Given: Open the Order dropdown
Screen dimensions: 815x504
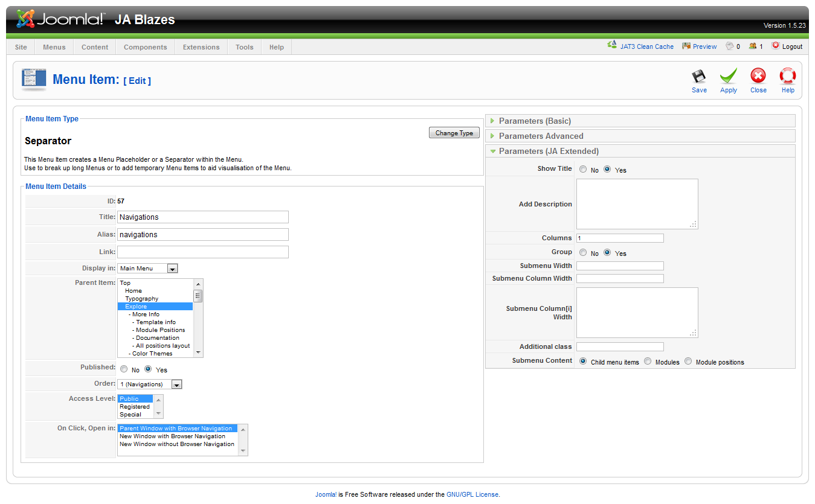Looking at the screenshot, I should (176, 384).
